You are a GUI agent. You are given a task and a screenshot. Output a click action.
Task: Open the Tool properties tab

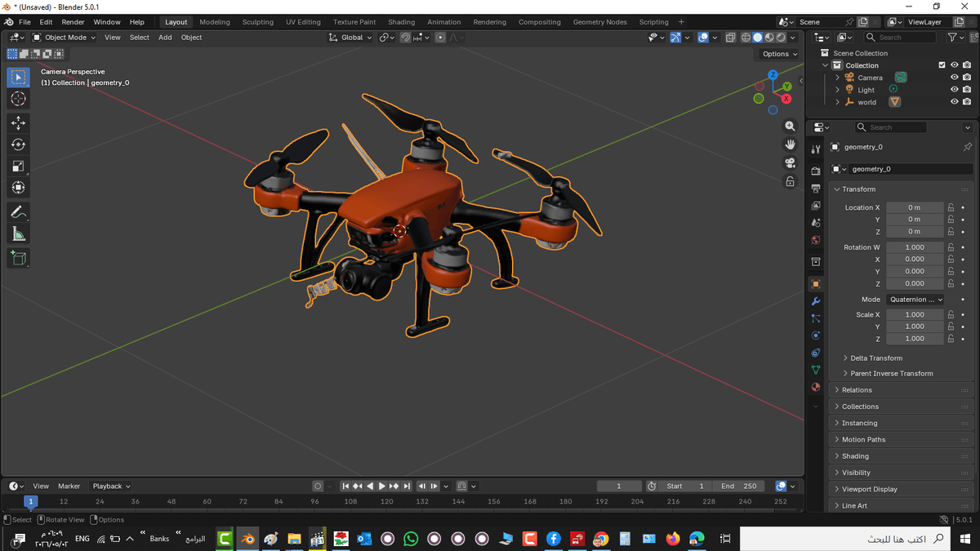pyautogui.click(x=815, y=149)
